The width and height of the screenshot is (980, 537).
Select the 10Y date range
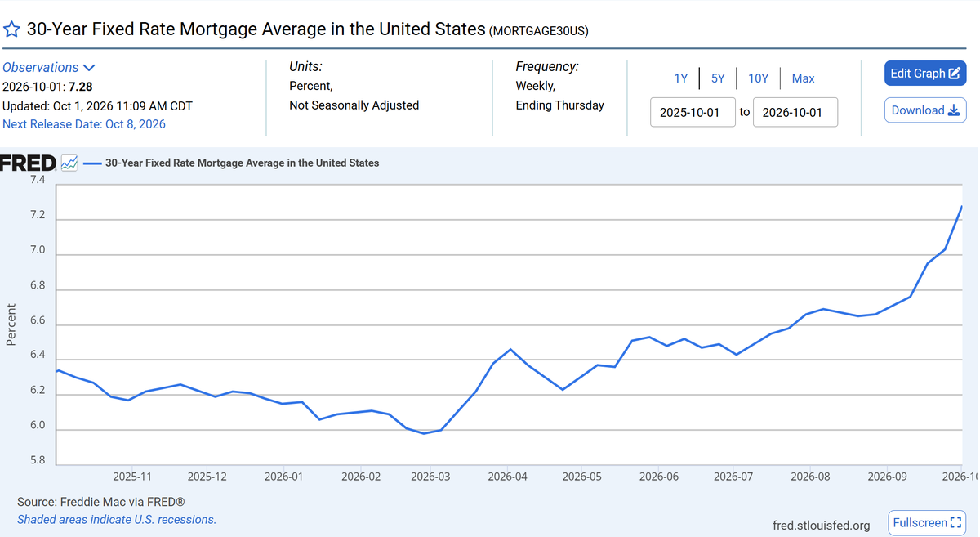pos(759,78)
